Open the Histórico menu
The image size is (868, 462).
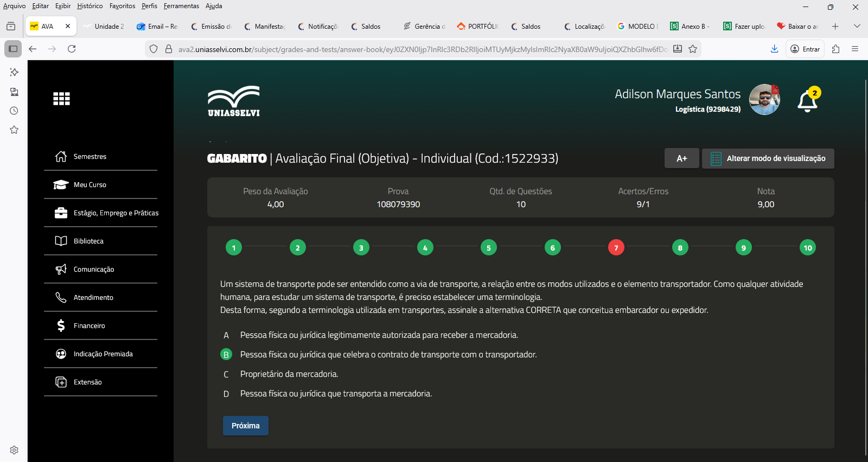[x=90, y=6]
